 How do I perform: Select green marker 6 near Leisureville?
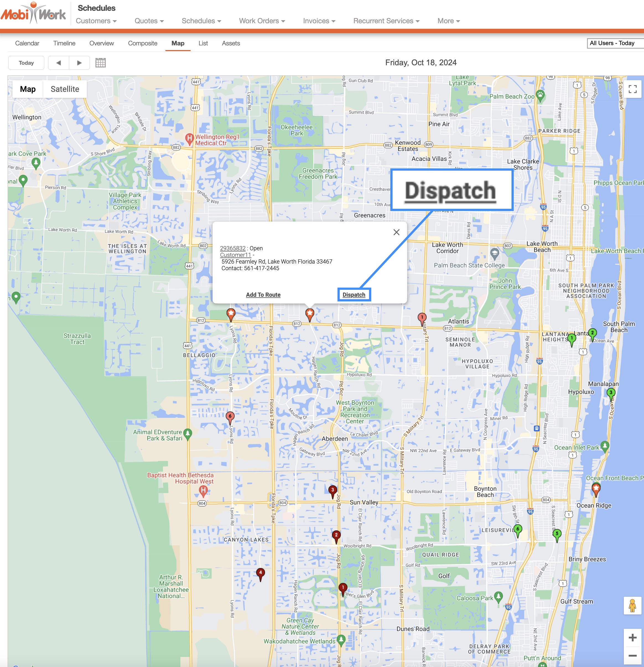pyautogui.click(x=517, y=529)
